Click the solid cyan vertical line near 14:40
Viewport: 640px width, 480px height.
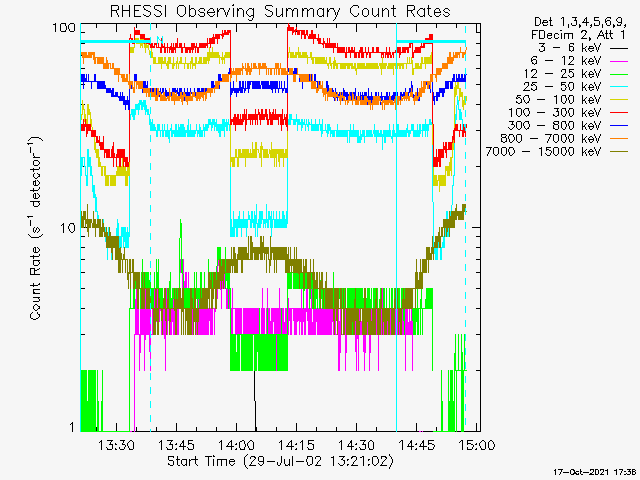(x=396, y=227)
